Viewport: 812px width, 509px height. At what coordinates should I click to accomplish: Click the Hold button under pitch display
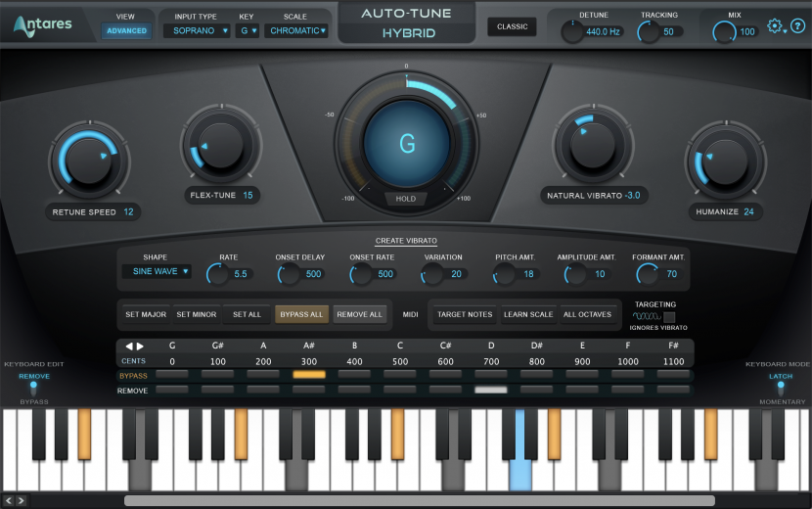406,199
